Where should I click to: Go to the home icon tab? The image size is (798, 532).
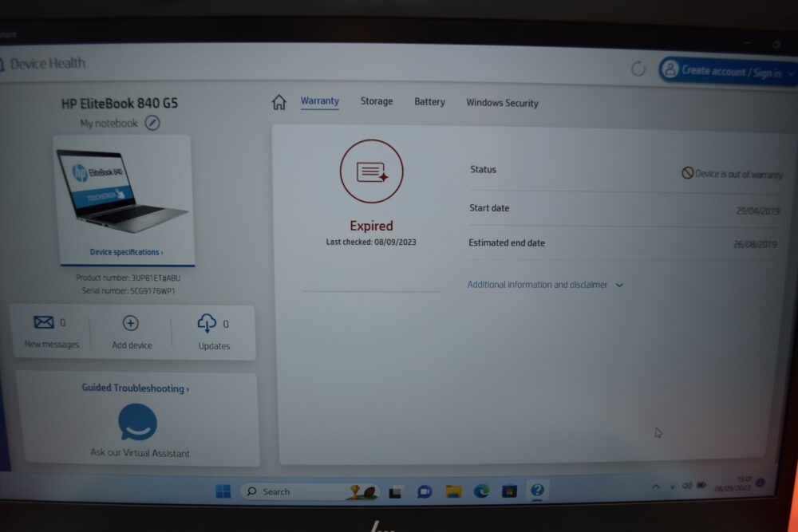coord(279,102)
